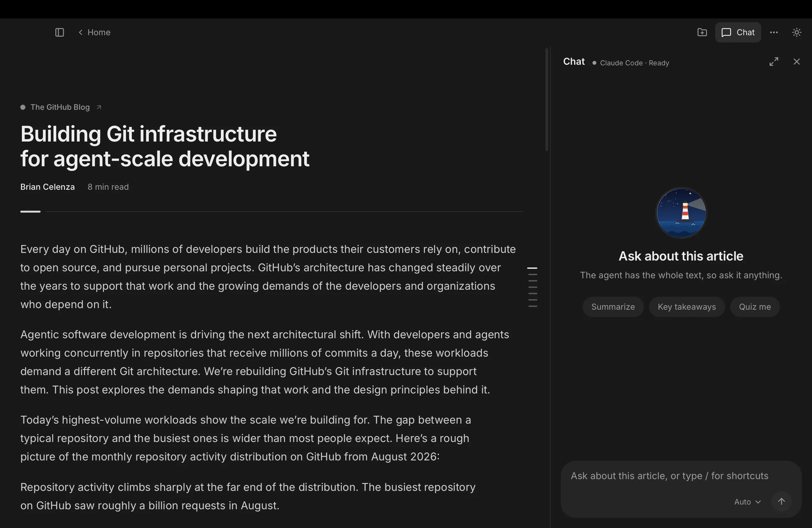Toggle the left sidebar panel icon

coord(60,32)
